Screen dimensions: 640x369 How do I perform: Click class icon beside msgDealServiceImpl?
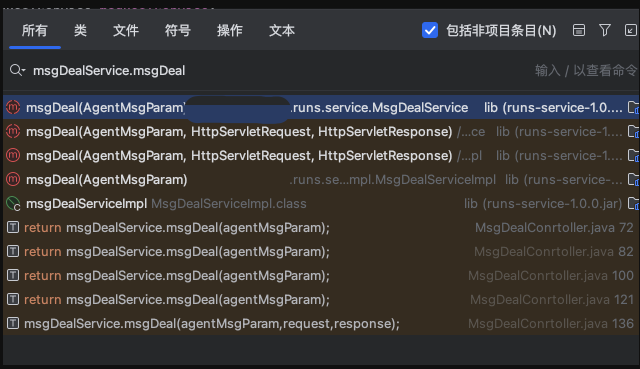pos(13,203)
